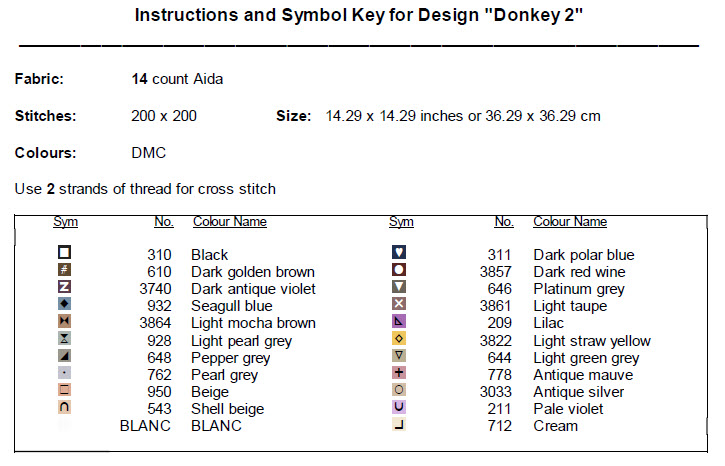Select the Dark golden brown symbol icon
The image size is (725, 466).
[x=65, y=271]
